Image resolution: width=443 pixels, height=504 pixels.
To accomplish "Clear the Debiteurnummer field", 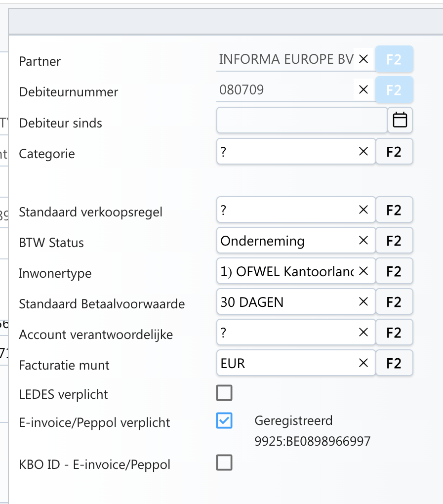I will 363,90.
